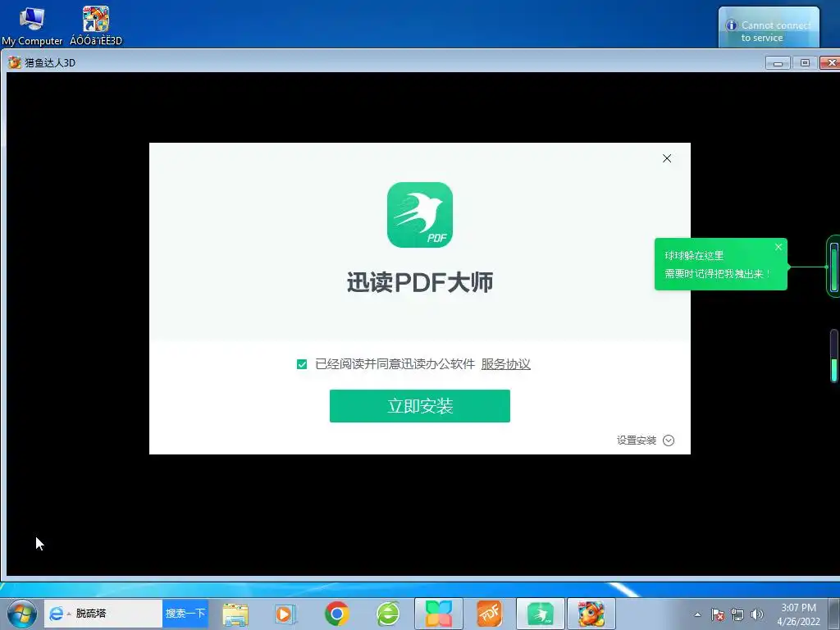
Task: Open the Windows Start menu
Action: [21, 614]
